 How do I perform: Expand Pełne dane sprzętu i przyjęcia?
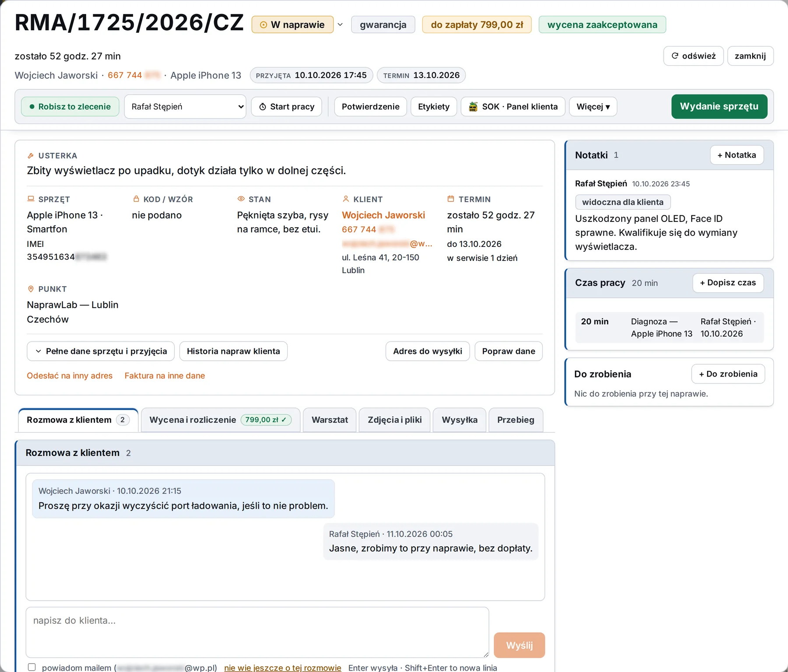click(101, 351)
